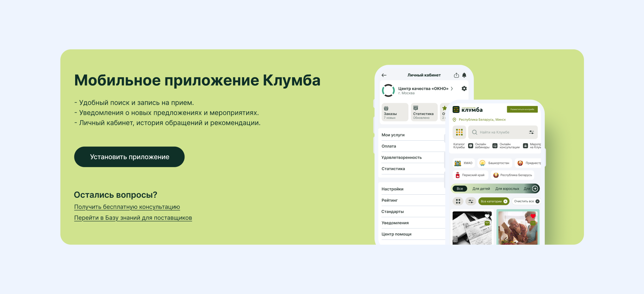Toggle the red heart on the couple photo

pos(533,216)
